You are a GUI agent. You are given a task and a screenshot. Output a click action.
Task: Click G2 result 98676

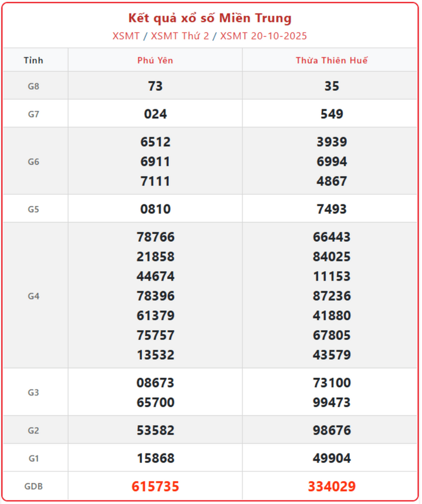click(x=332, y=431)
